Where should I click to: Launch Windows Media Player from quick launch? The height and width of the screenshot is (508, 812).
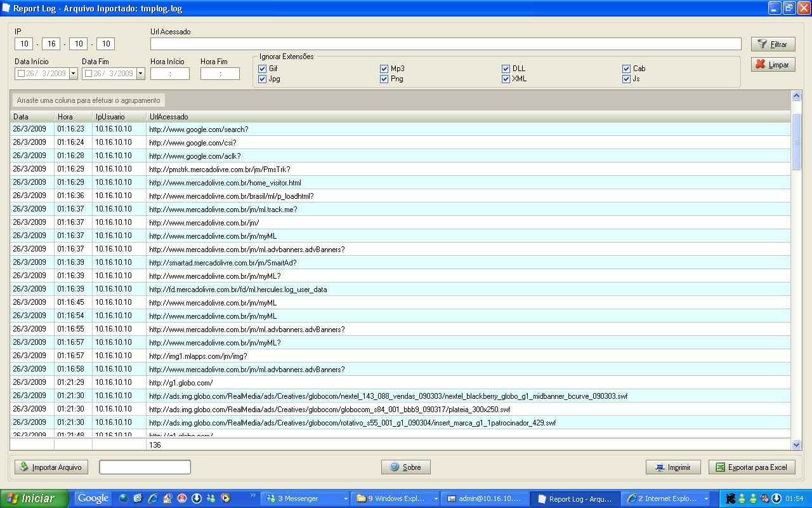225,498
